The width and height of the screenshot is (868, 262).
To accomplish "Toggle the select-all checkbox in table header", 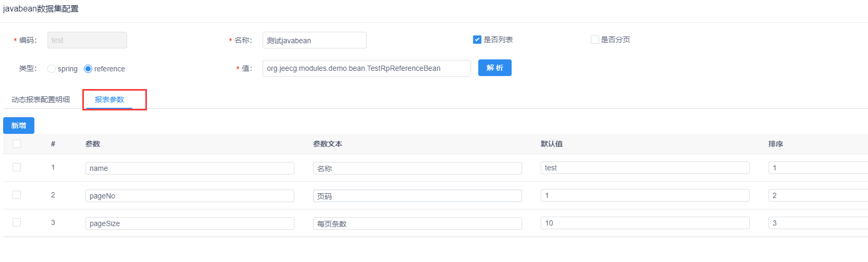I will [x=17, y=144].
